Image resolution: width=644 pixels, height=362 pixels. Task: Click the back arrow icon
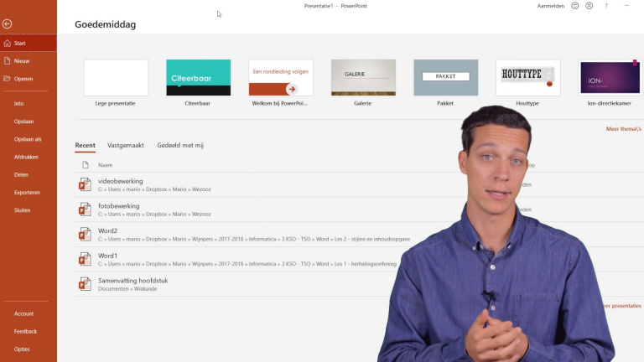(x=8, y=23)
